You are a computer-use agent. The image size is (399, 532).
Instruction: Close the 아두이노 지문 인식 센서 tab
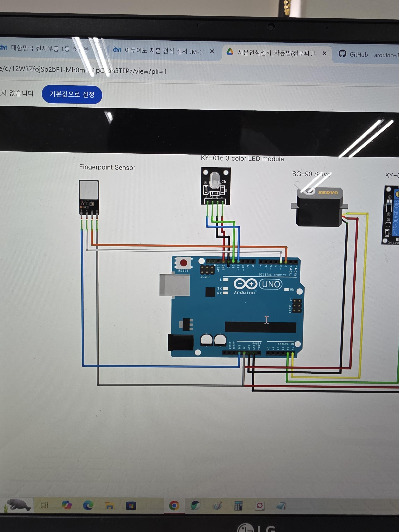click(x=212, y=51)
